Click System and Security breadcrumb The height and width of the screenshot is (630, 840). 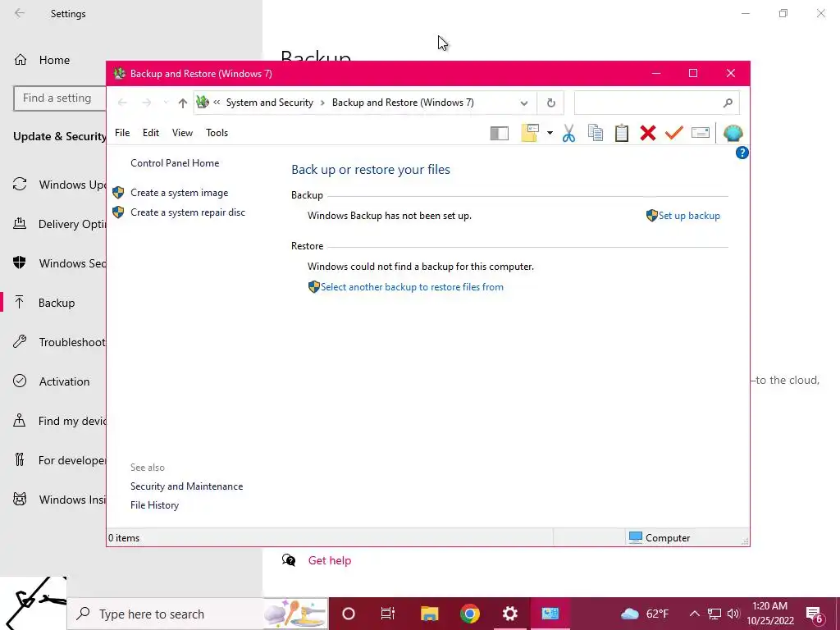click(269, 103)
